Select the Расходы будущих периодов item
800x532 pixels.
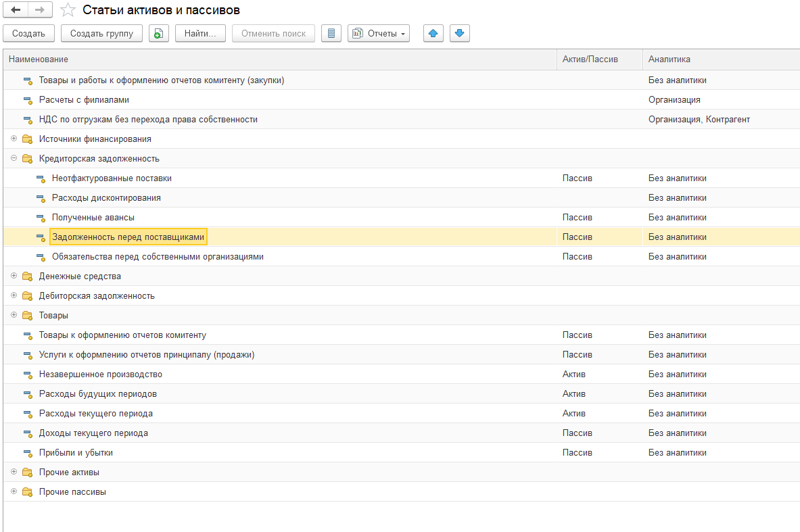98,394
